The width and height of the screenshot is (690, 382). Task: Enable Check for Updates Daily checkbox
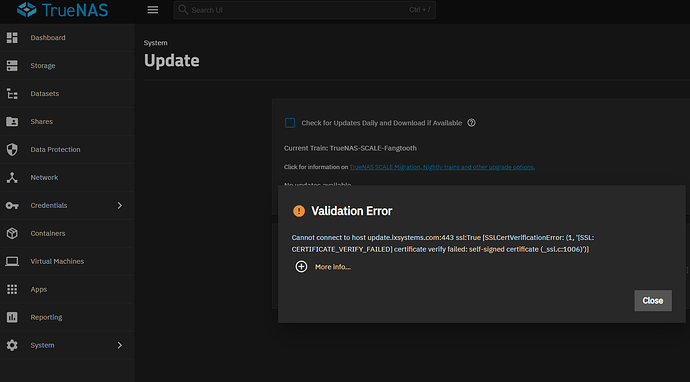pyautogui.click(x=290, y=123)
